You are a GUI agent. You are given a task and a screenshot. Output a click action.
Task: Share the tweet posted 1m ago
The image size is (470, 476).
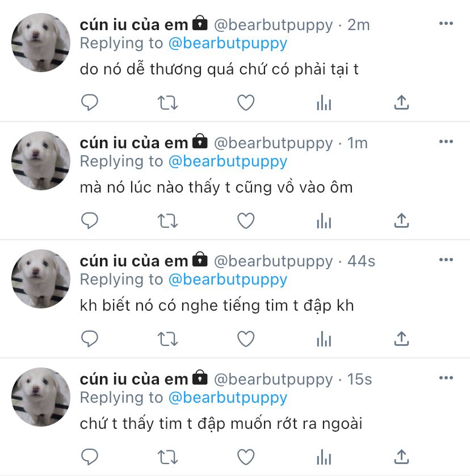coord(401,220)
